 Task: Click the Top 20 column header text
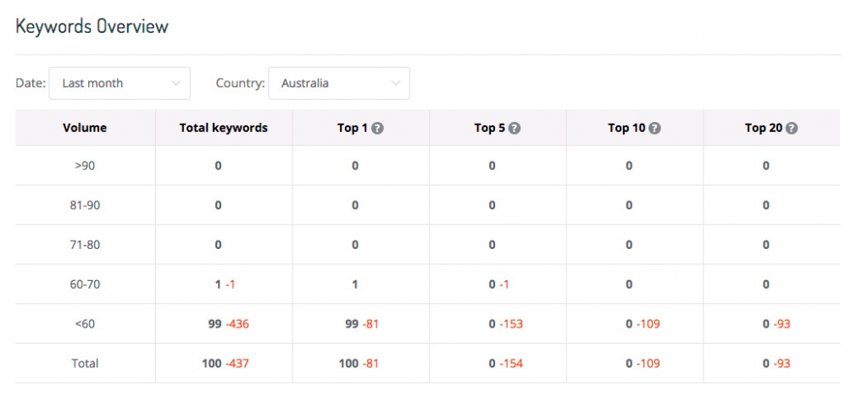(x=764, y=128)
